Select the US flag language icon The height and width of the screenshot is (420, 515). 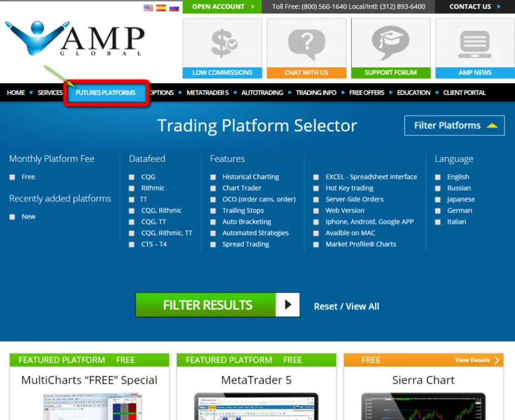148,8
